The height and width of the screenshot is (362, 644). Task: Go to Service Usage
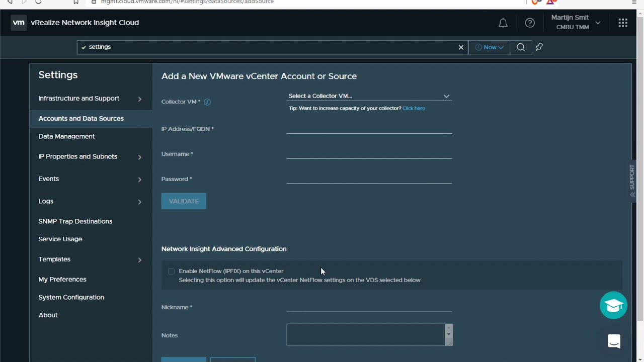[60, 239]
